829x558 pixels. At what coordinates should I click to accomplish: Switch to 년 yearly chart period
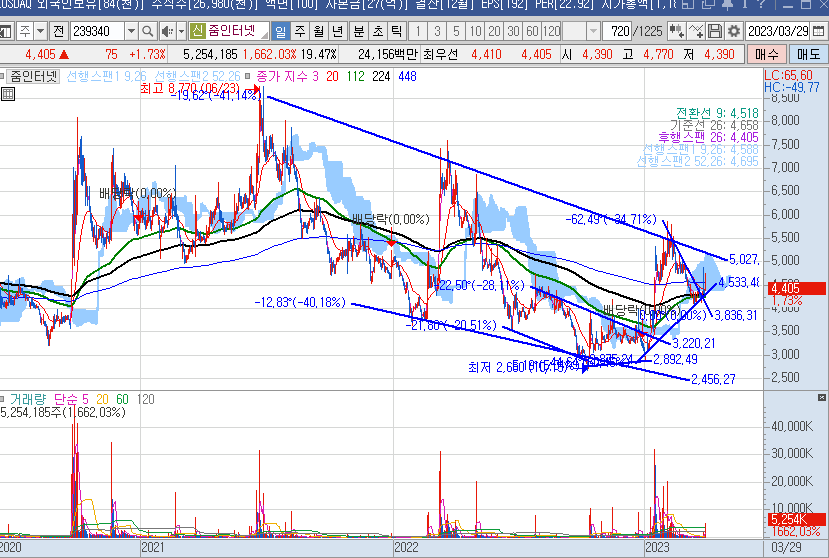coord(337,31)
